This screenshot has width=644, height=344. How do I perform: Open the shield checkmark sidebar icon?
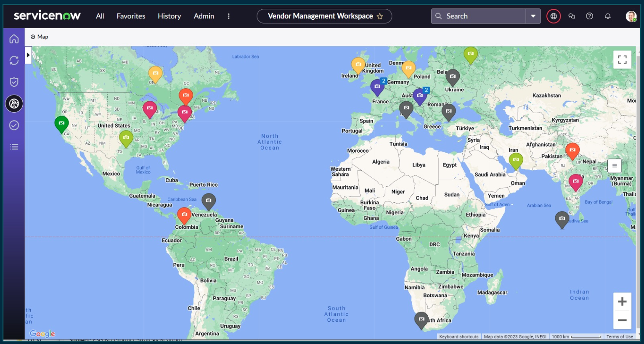[x=14, y=82]
